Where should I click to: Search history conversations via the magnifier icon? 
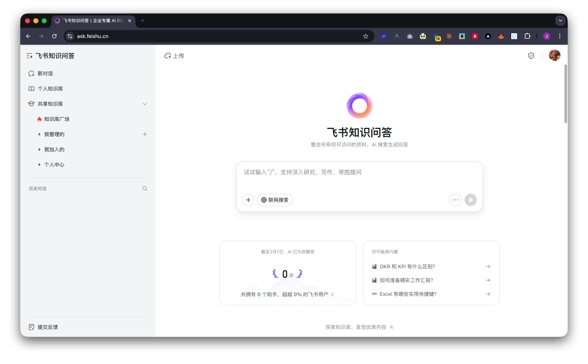coord(144,188)
